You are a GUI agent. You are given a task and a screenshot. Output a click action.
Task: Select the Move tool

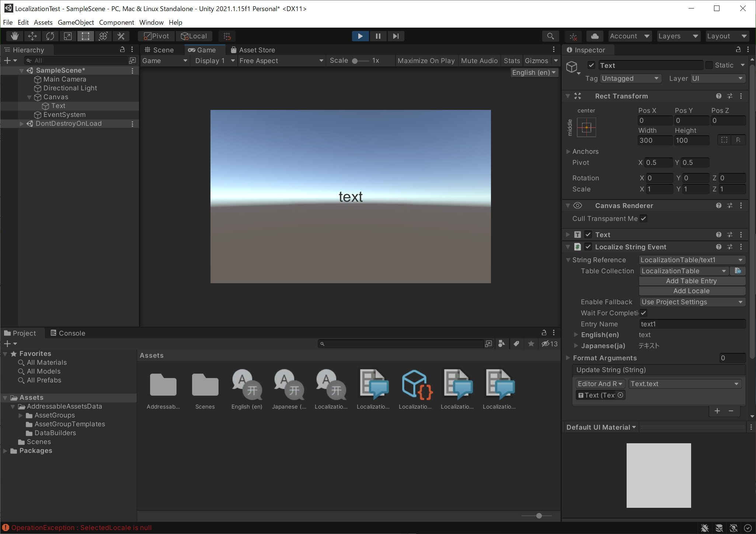[x=32, y=36]
